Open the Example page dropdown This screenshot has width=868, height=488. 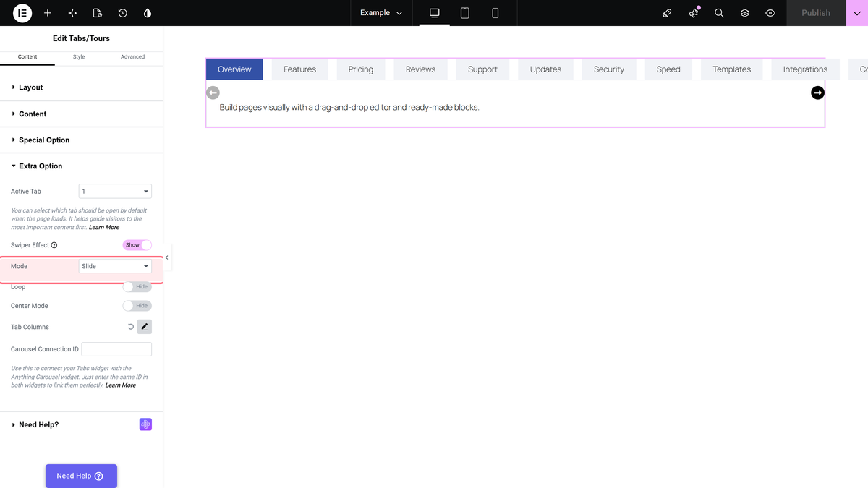381,13
